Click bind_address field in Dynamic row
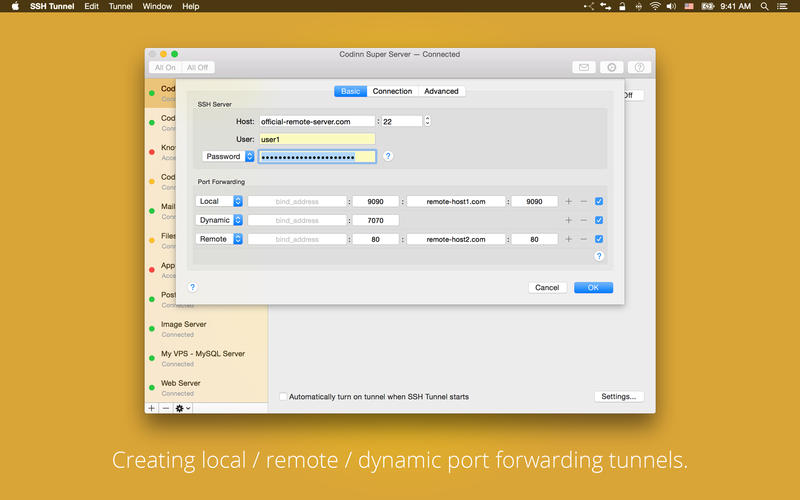Image resolution: width=800 pixels, height=500 pixels. click(x=297, y=220)
